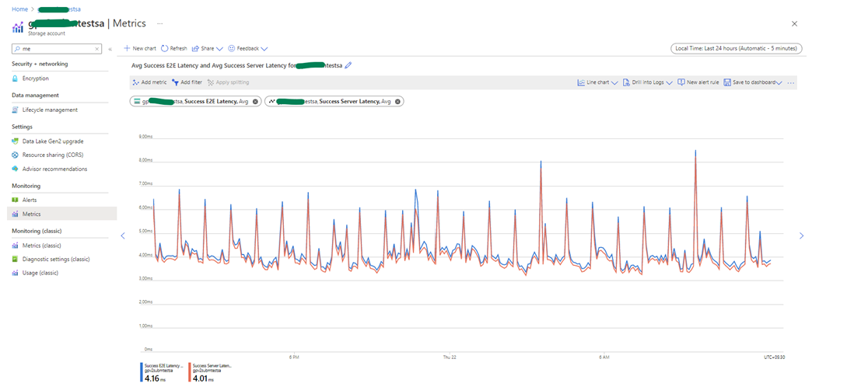Edit the chart title with pencil icon

tap(348, 65)
